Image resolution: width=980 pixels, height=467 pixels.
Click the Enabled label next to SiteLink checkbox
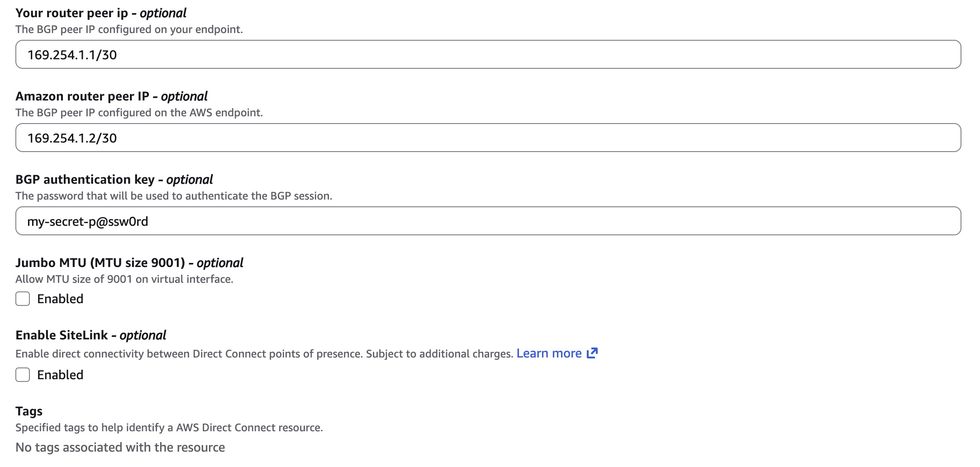click(60, 375)
